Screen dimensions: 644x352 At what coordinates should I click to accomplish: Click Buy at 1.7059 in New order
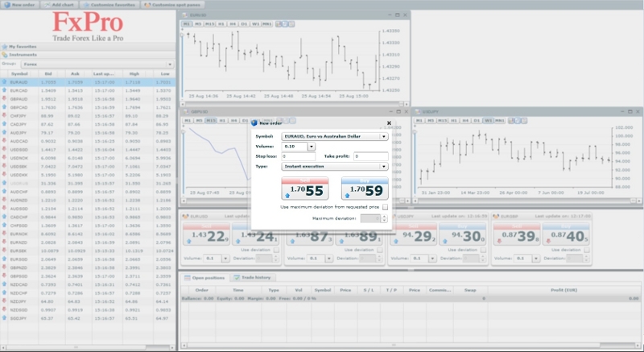coord(365,188)
